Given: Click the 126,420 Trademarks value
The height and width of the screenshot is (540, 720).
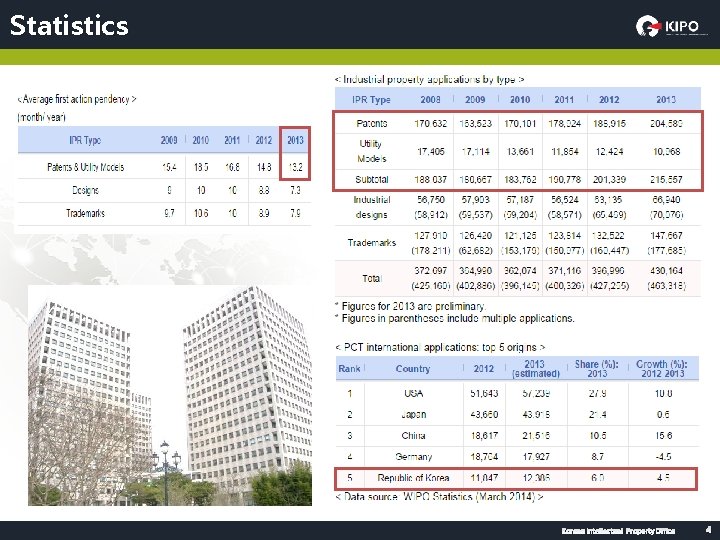Looking at the screenshot, I should pos(475,236).
